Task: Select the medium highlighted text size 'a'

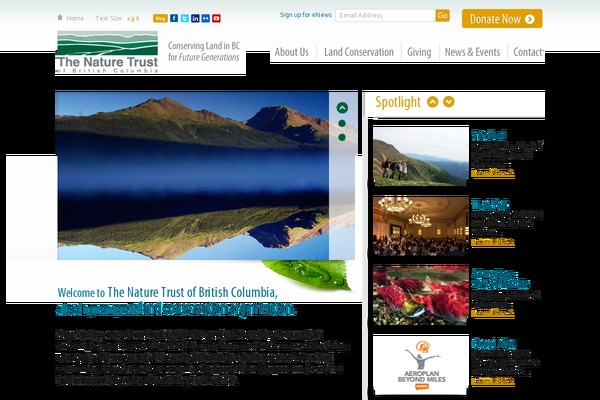Action: click(x=133, y=19)
